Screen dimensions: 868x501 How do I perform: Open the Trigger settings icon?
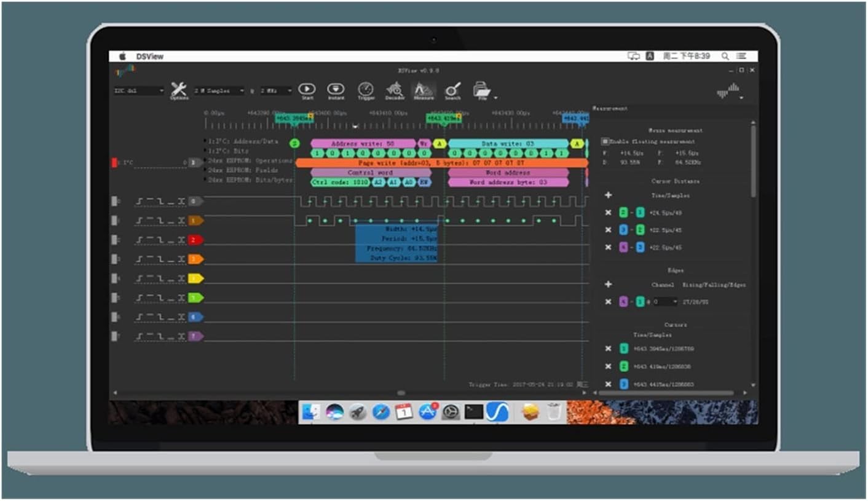[366, 90]
